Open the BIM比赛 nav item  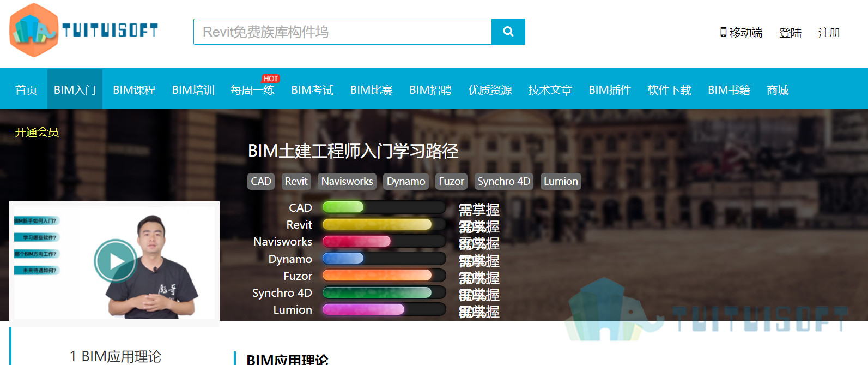point(371,89)
